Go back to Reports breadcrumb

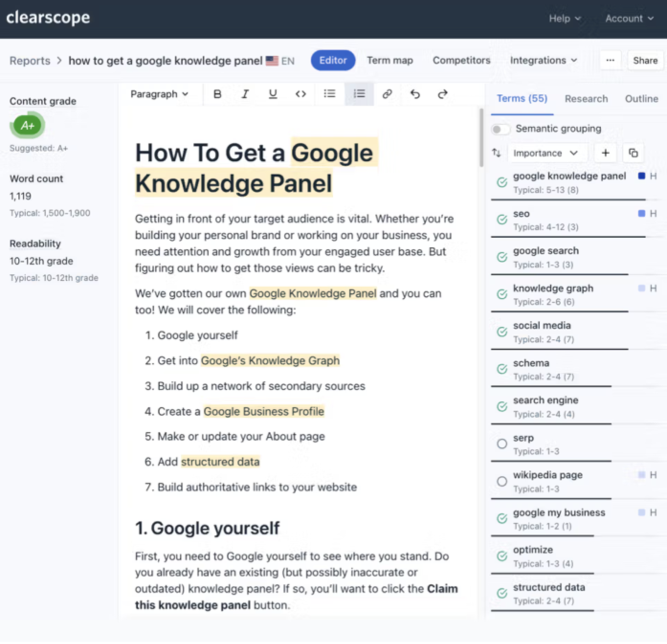[x=30, y=61]
